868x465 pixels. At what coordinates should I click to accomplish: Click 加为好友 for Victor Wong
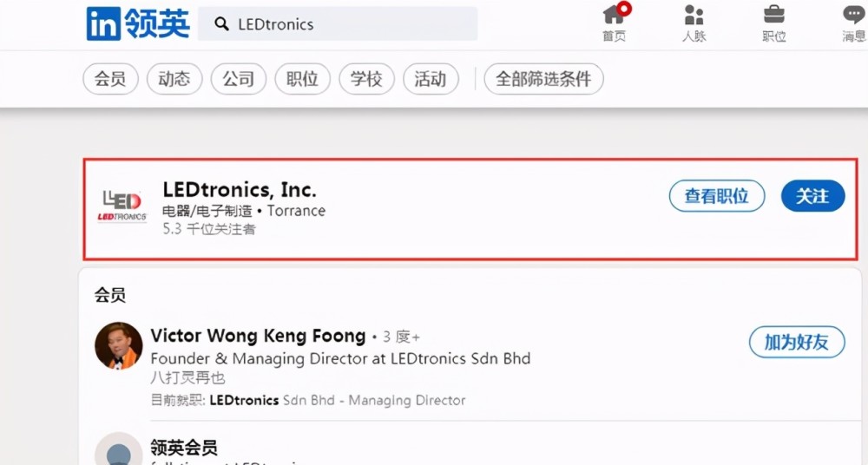796,342
